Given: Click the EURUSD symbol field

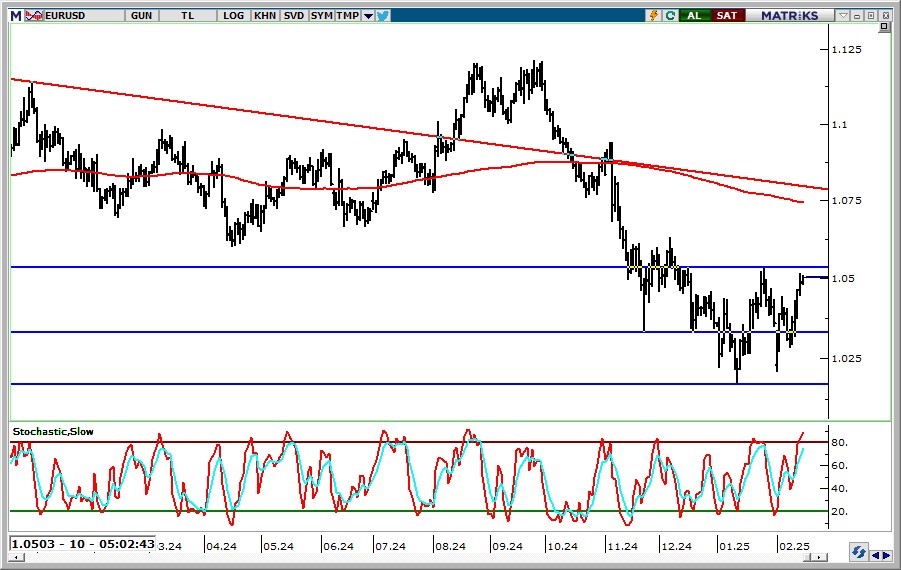Looking at the screenshot, I should pos(84,16).
